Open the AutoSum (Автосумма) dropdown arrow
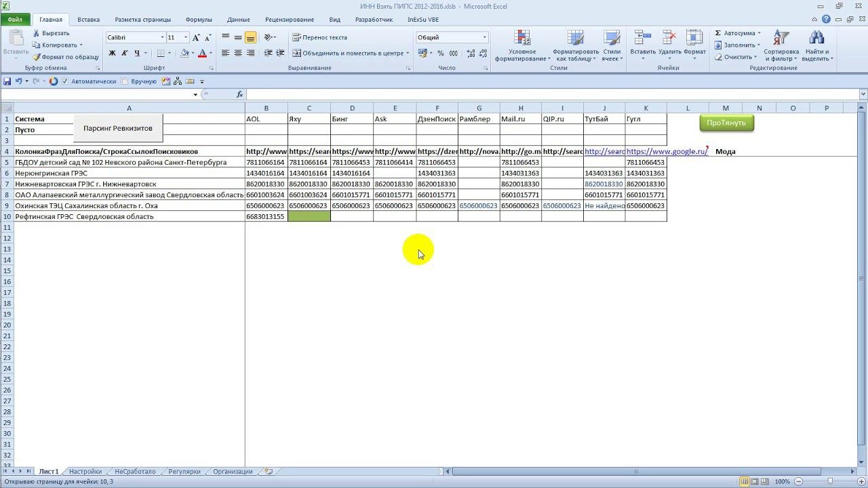The height and width of the screenshot is (488, 868). pos(759,33)
